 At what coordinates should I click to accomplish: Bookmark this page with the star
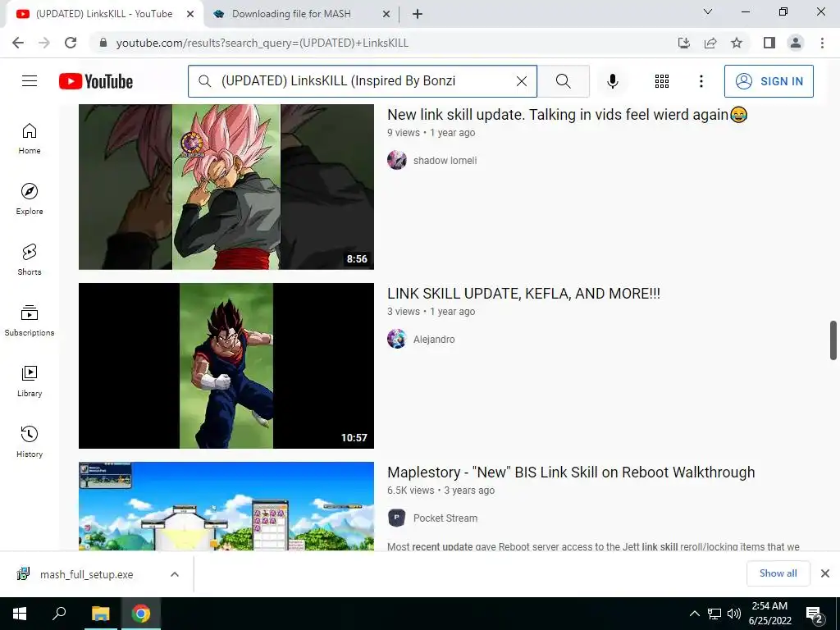coord(737,43)
